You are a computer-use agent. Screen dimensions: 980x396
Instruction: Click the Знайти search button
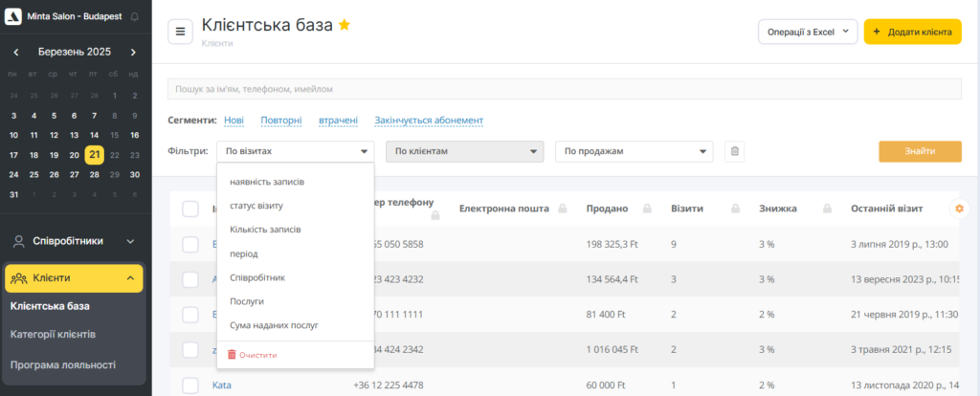(x=920, y=151)
